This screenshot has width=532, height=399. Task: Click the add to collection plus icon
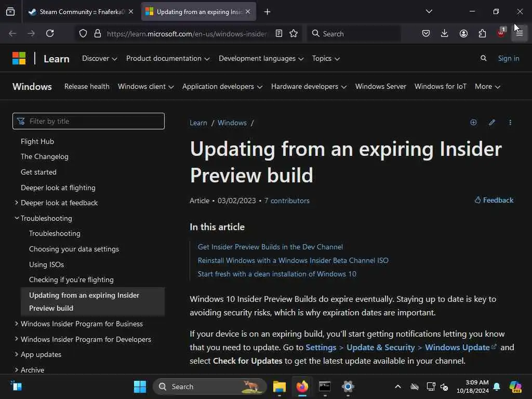click(x=473, y=123)
